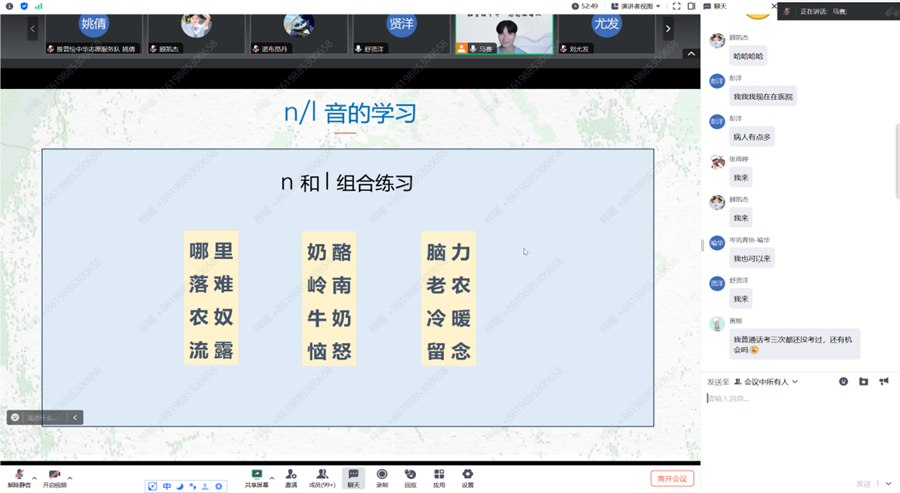
Task: Open the send-to recipient dropdown 会议中所有人
Action: [x=766, y=382]
